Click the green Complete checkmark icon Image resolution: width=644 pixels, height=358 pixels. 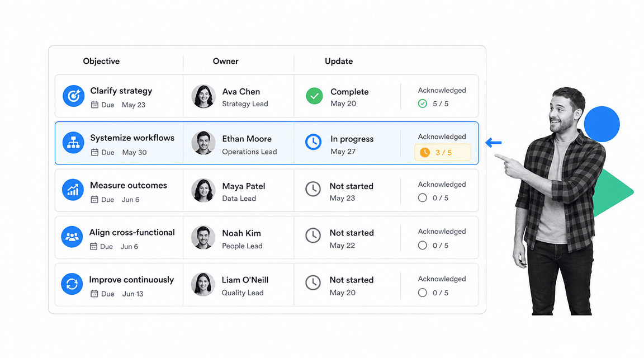point(314,96)
